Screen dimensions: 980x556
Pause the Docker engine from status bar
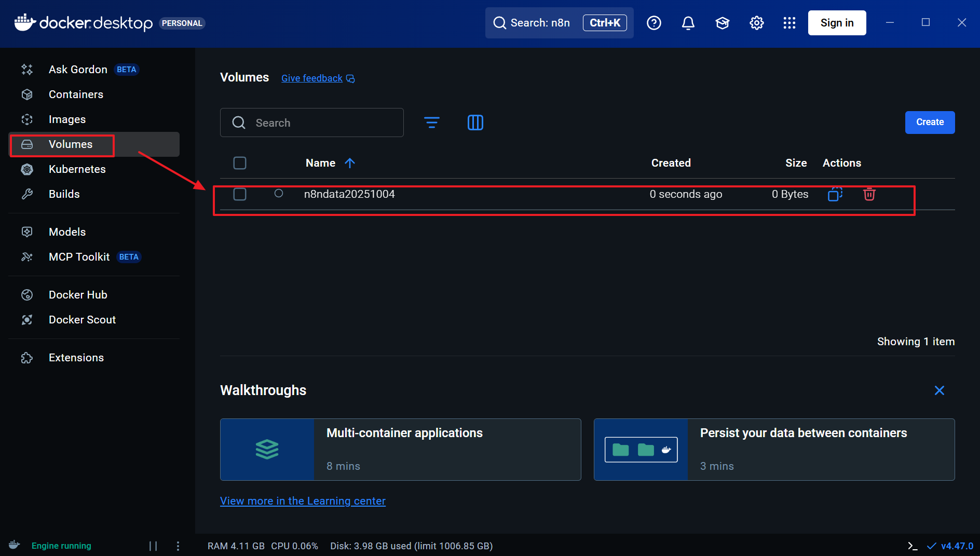(x=153, y=546)
